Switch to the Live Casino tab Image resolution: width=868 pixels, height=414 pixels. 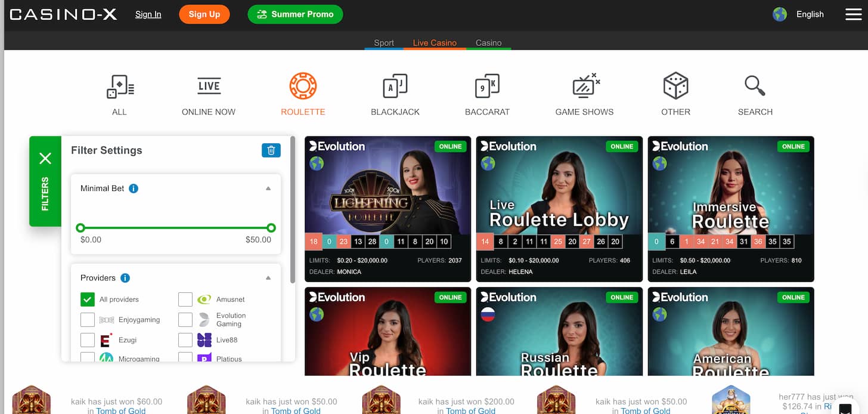[x=435, y=43]
